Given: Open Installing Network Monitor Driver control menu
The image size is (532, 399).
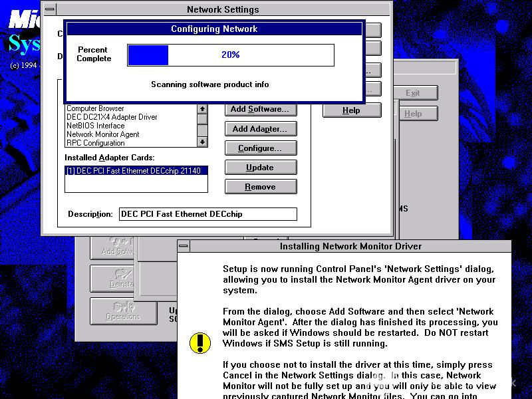Looking at the screenshot, I should (x=184, y=246).
